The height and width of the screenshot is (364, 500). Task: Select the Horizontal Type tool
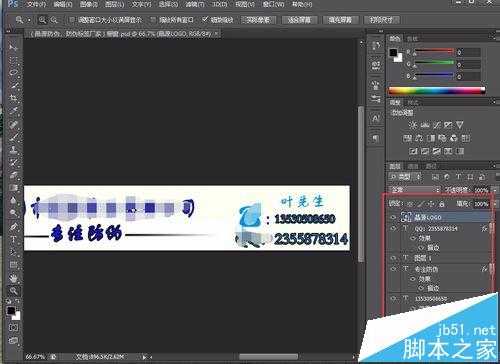point(13,239)
